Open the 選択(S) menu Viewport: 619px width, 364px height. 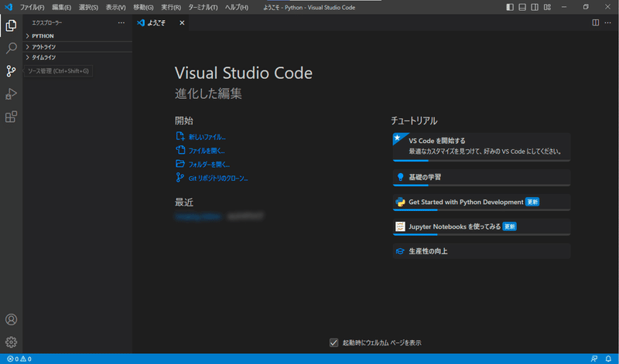(88, 7)
